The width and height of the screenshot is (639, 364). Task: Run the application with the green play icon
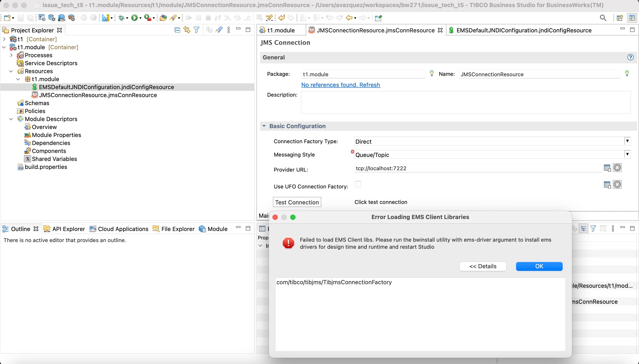tap(134, 18)
